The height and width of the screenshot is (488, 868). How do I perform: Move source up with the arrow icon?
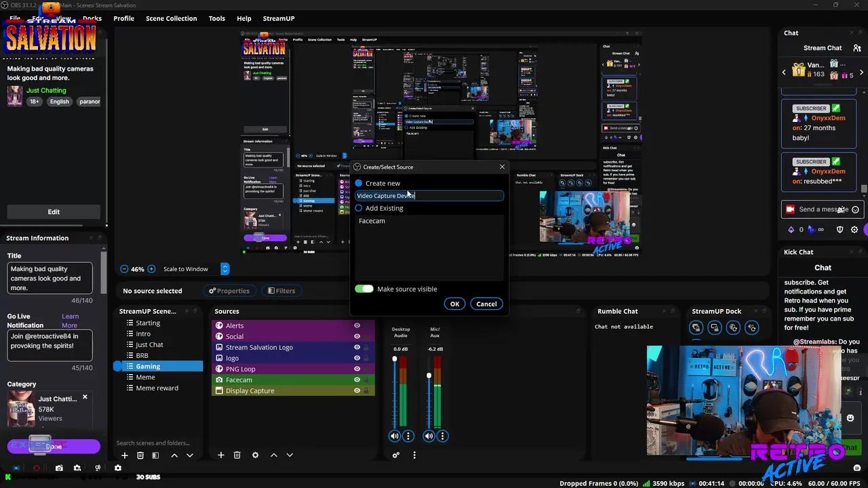[x=273, y=455]
